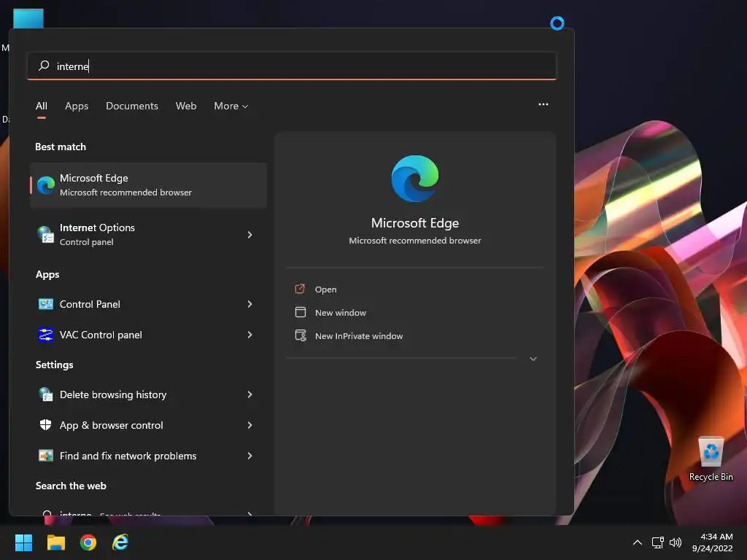Expand Find and fix network problems arrow
This screenshot has width=747, height=560.
point(249,456)
